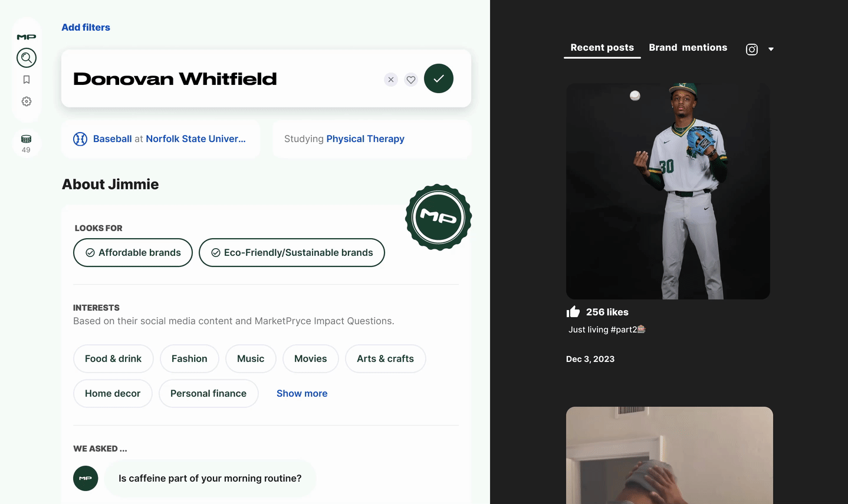Select the Food & drink interest chip
The height and width of the screenshot is (504, 848).
point(113,358)
